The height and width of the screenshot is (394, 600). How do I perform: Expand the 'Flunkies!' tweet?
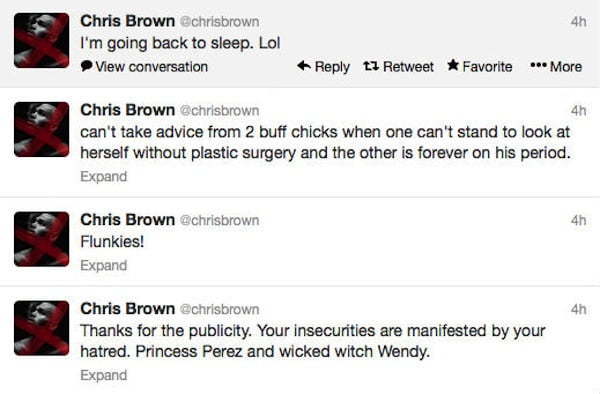[x=104, y=265]
